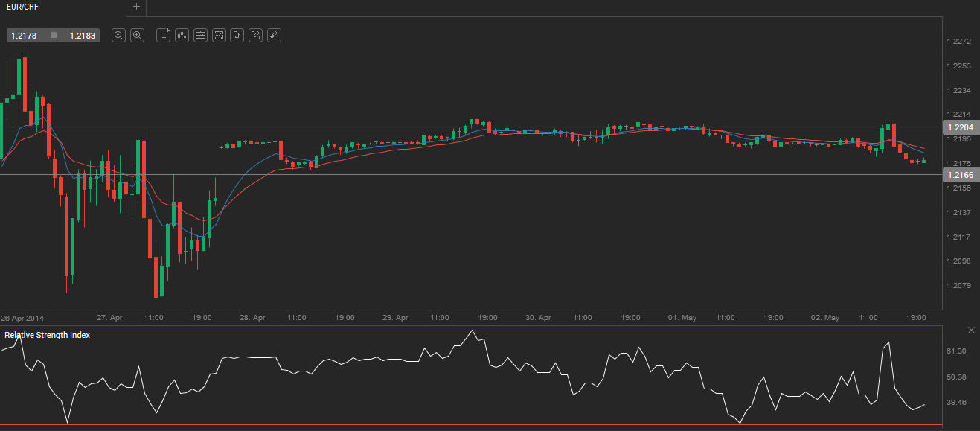Close the Relative Strength Index panel
The height and width of the screenshot is (431, 980).
pyautogui.click(x=971, y=329)
